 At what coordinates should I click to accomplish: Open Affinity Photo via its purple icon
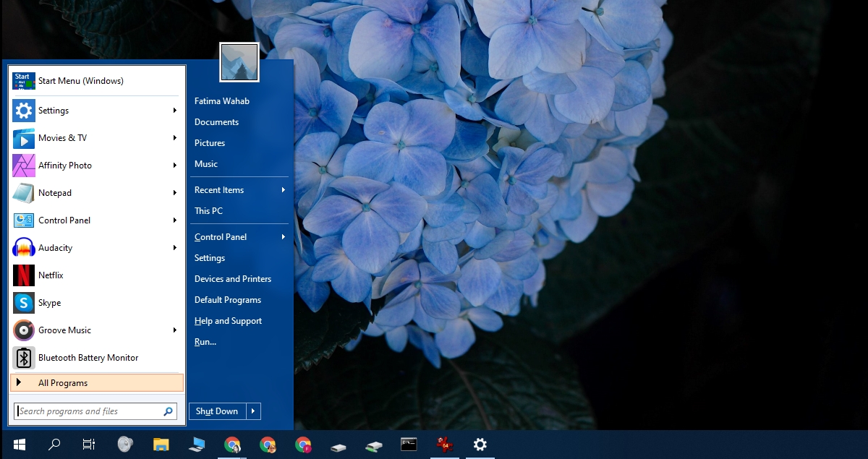[x=24, y=166]
